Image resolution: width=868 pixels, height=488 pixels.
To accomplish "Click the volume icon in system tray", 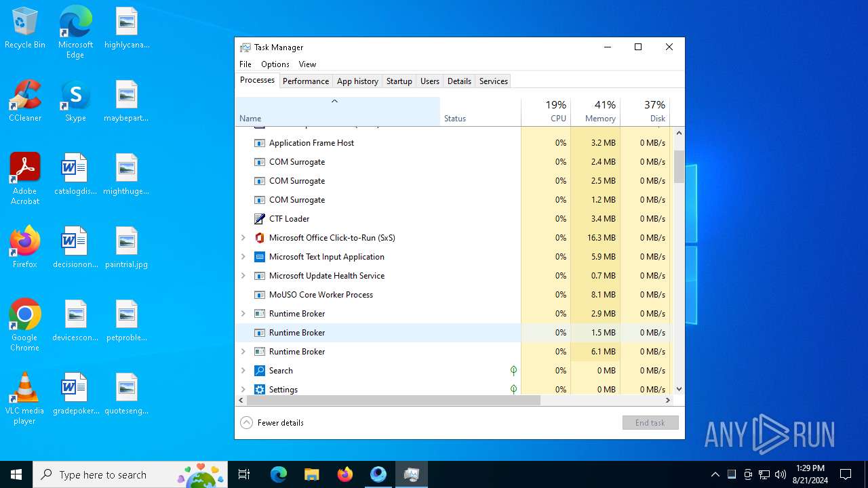I will pyautogui.click(x=780, y=474).
